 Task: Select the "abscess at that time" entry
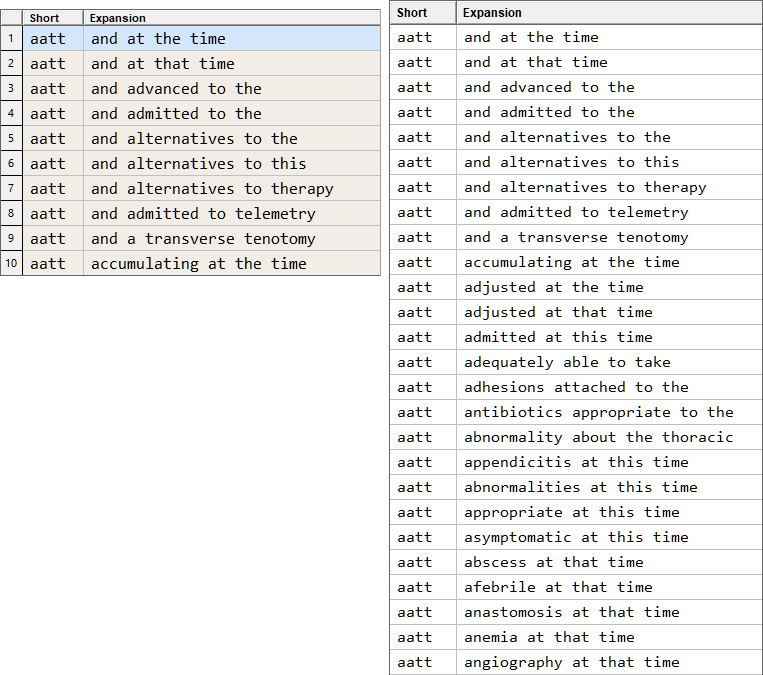(x=553, y=562)
